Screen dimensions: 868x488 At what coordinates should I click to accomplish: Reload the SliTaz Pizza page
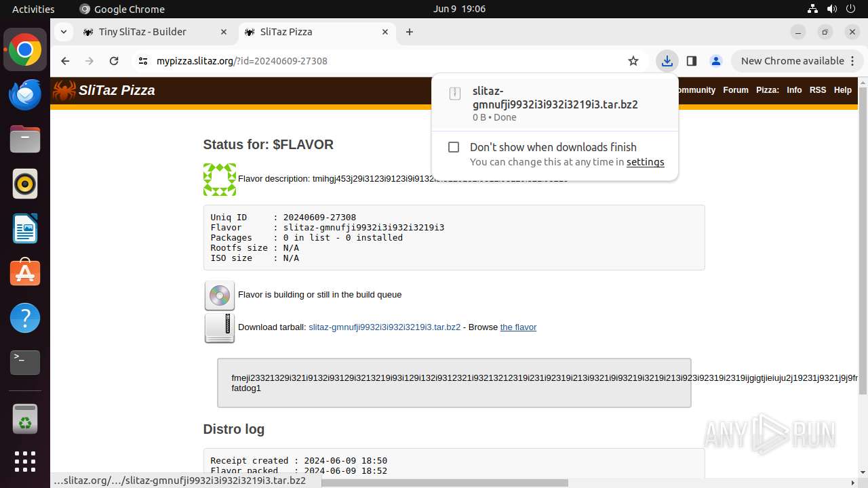pyautogui.click(x=114, y=61)
